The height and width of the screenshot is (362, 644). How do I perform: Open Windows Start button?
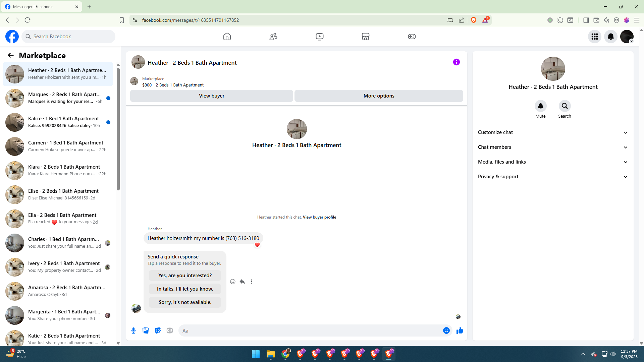tap(256, 354)
